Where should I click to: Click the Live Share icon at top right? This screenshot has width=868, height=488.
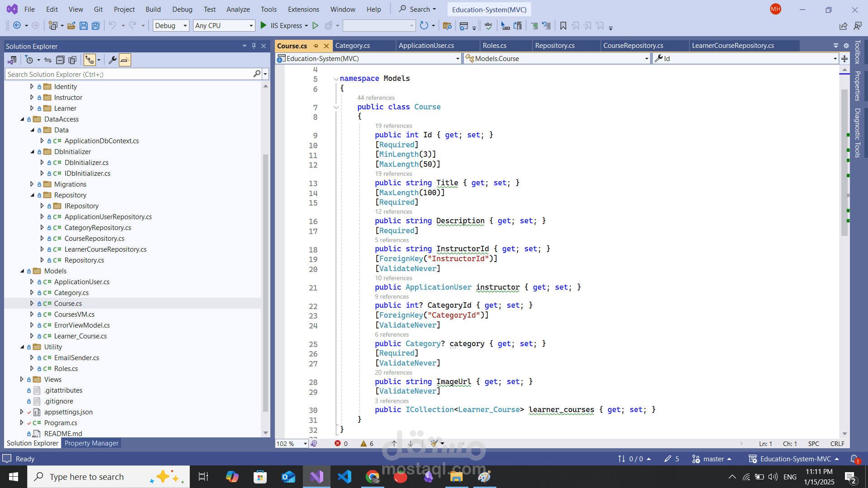843,26
